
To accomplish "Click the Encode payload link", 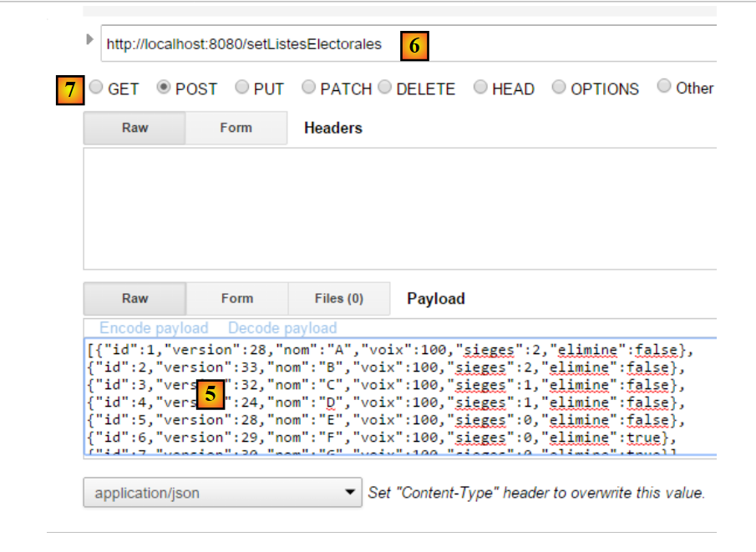I will (154, 328).
